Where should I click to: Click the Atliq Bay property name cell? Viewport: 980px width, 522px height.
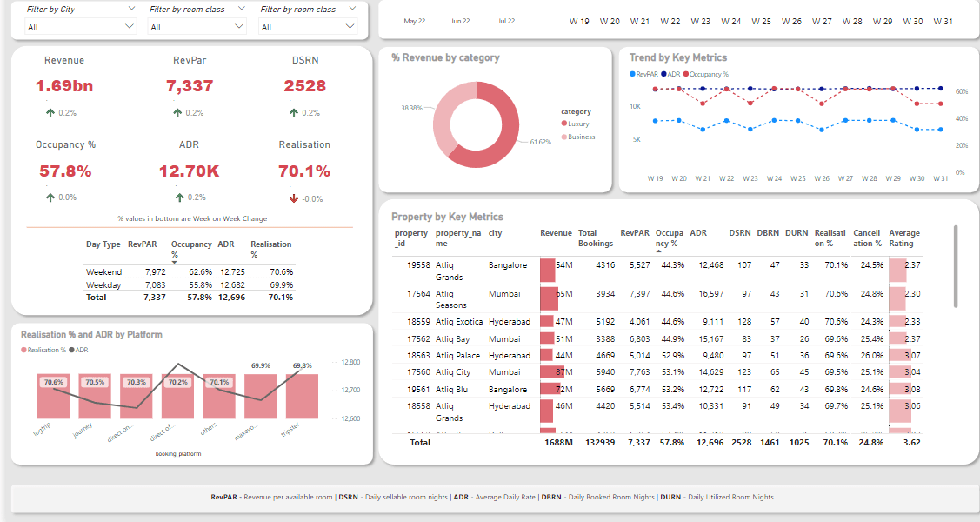click(452, 338)
